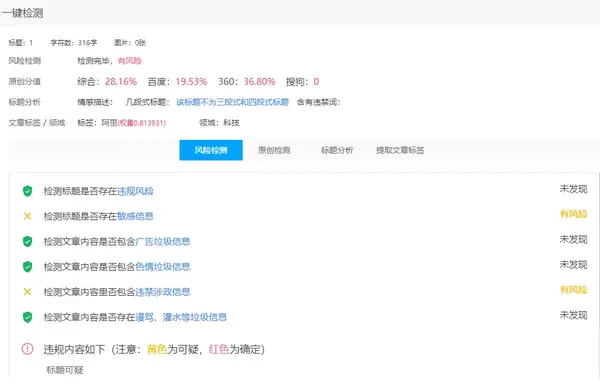Click the 标签：阿里 tag text
This screenshot has width=600, height=384.
click(x=97, y=123)
